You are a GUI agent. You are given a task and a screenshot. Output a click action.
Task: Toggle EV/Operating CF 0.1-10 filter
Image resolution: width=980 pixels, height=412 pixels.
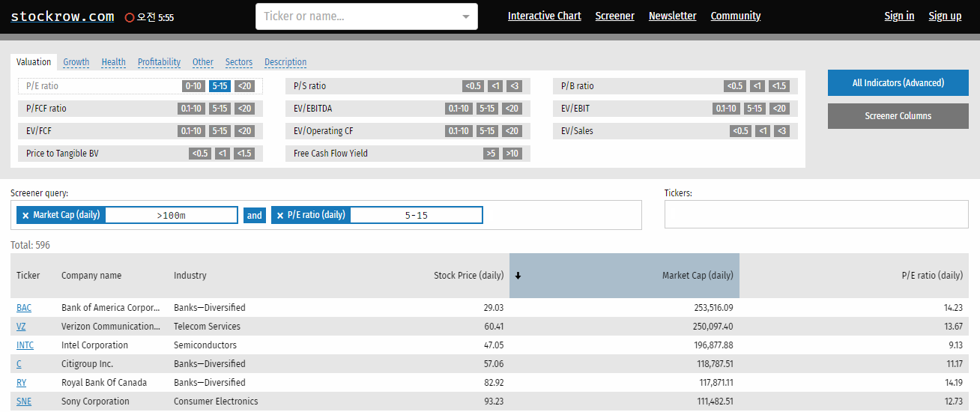click(x=459, y=131)
